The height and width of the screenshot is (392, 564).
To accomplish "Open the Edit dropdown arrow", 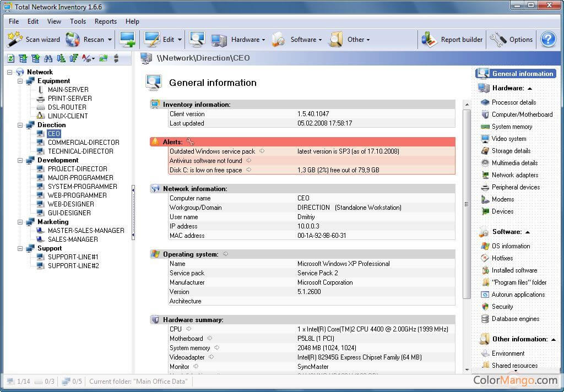I will (180, 40).
